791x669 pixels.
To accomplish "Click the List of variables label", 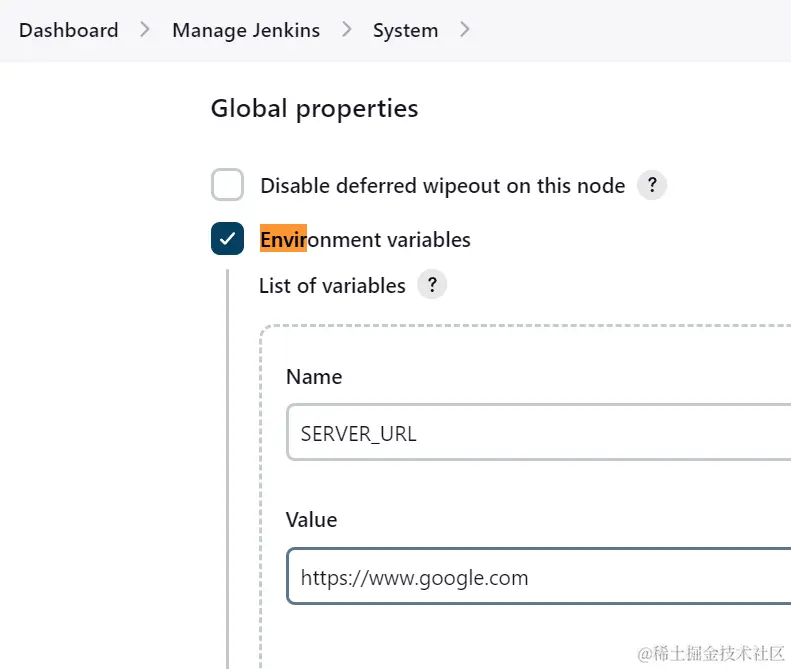I will pyautogui.click(x=332, y=286).
